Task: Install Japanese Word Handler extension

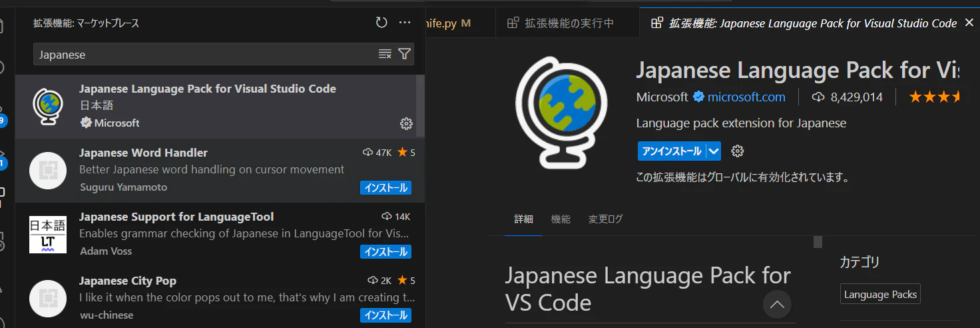Action: tap(386, 188)
